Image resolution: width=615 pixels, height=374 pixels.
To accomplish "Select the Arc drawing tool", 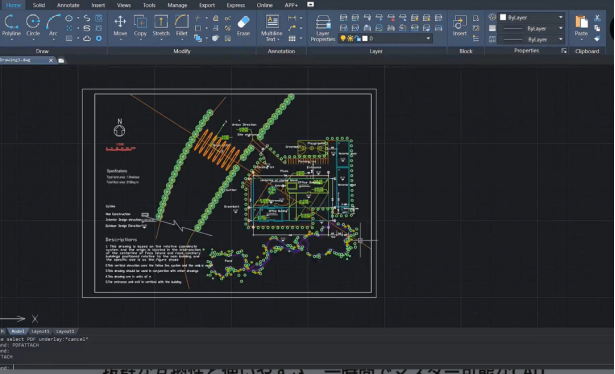I will pyautogui.click(x=53, y=25).
